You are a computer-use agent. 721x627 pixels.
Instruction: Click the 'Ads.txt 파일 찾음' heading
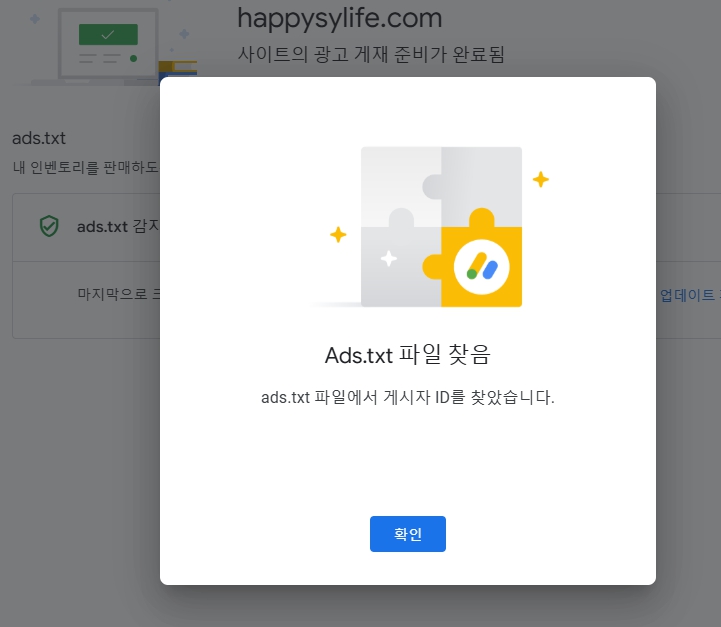coord(407,355)
